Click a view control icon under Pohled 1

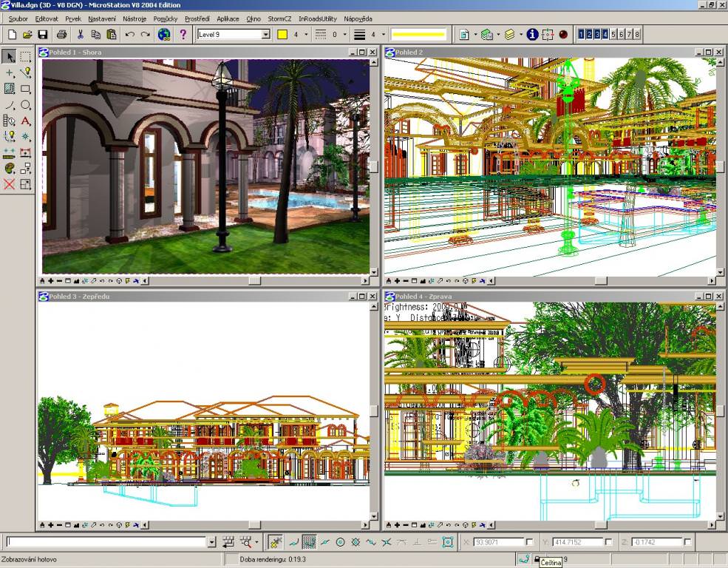click(52, 281)
